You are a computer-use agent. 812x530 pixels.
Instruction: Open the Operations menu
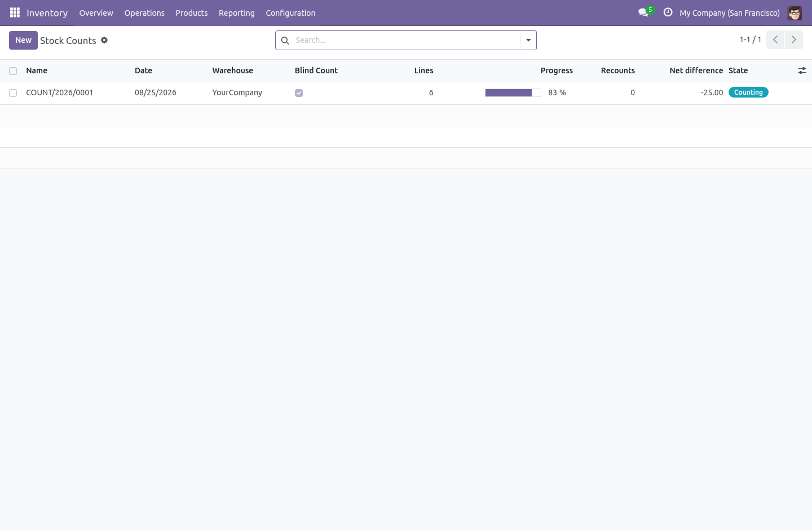pyautogui.click(x=144, y=12)
